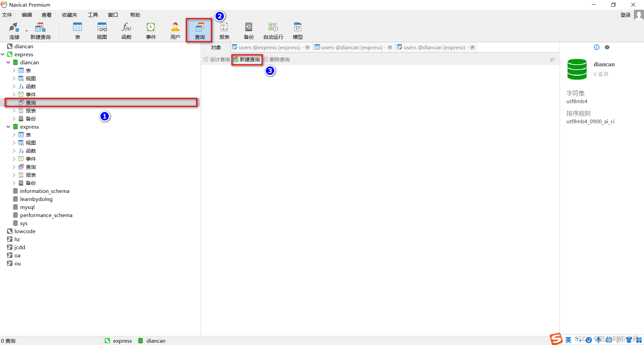Viewport: 644px width, 345px height.
Task: Open the User (用户) toolbar icon
Action: (x=175, y=31)
